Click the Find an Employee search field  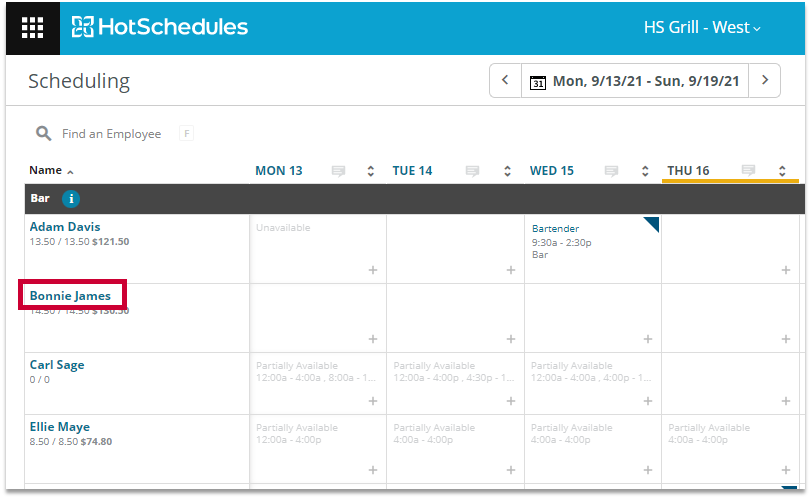click(111, 134)
